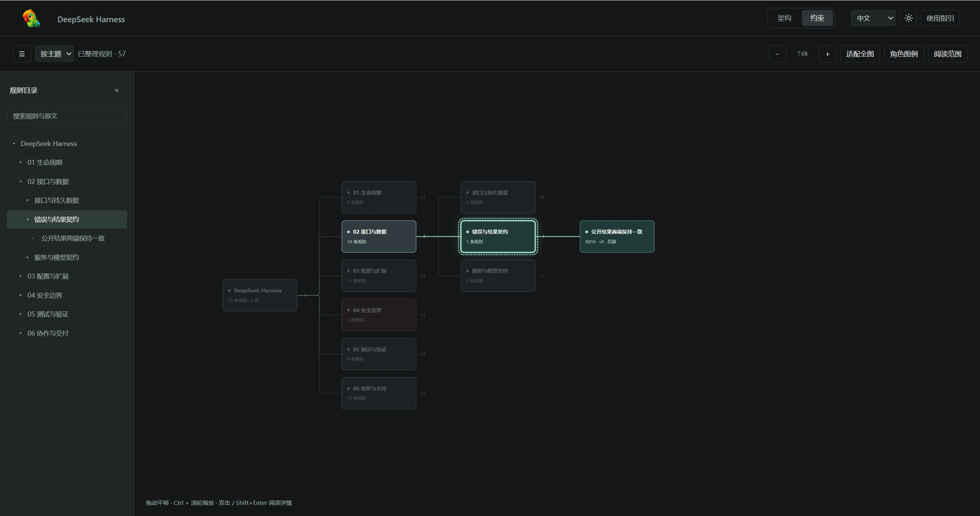Click the 01 生命周期 graph node

pos(379,197)
